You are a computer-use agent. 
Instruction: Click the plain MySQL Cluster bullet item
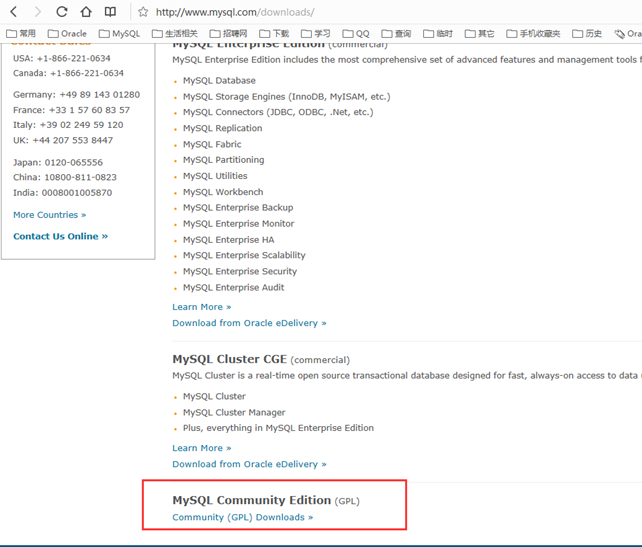[215, 396]
